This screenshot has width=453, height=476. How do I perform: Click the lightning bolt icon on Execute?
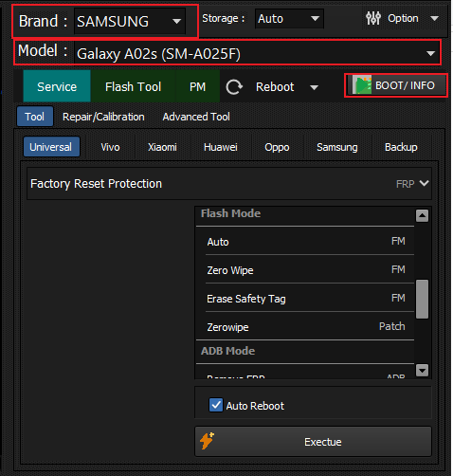click(x=208, y=441)
